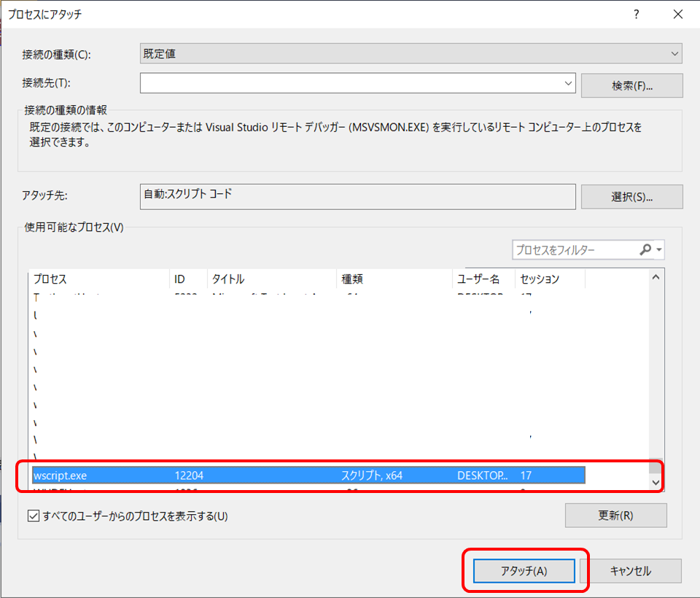Screen dimensions: 700x598
Task: Sort processes by the ID column header
Action: (x=181, y=279)
